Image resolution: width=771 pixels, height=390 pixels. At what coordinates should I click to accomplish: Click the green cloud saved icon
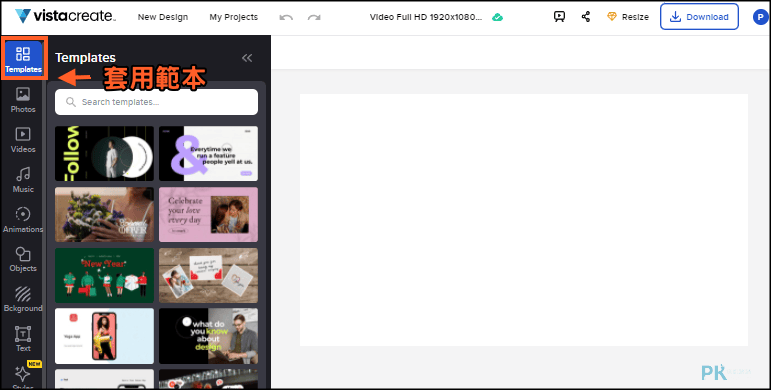tap(498, 17)
